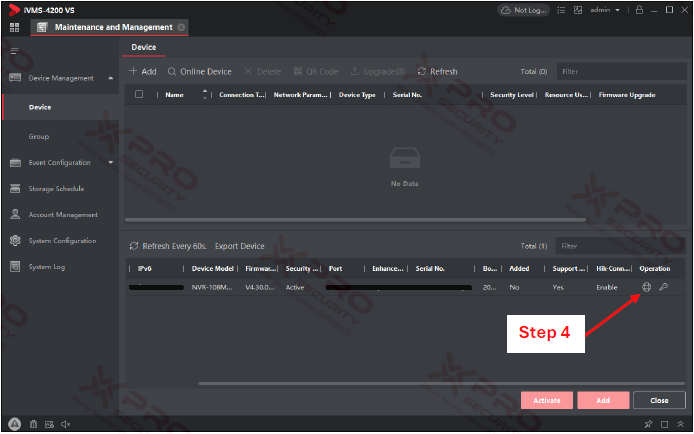Focus the online device Filter field

click(x=620, y=246)
